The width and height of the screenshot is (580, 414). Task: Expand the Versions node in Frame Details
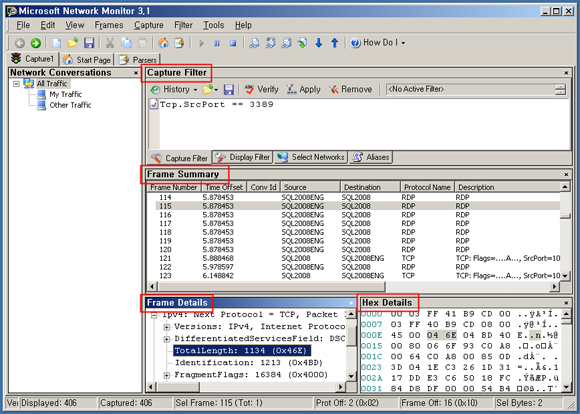[x=167, y=327]
